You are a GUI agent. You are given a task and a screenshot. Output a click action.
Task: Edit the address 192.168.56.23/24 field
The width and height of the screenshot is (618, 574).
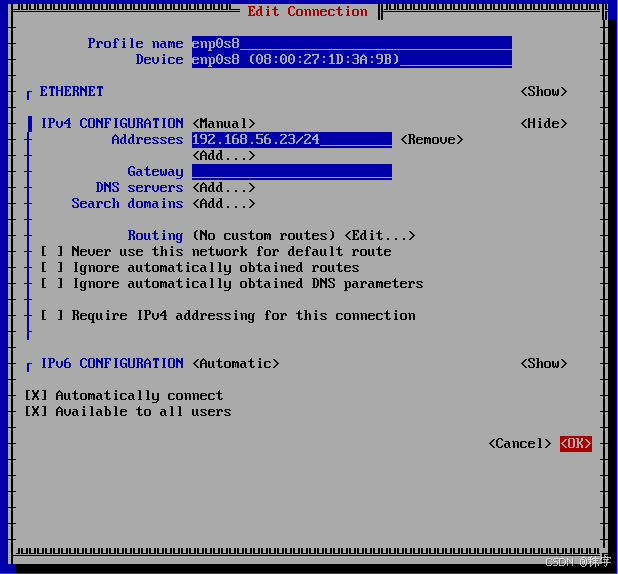[292, 140]
